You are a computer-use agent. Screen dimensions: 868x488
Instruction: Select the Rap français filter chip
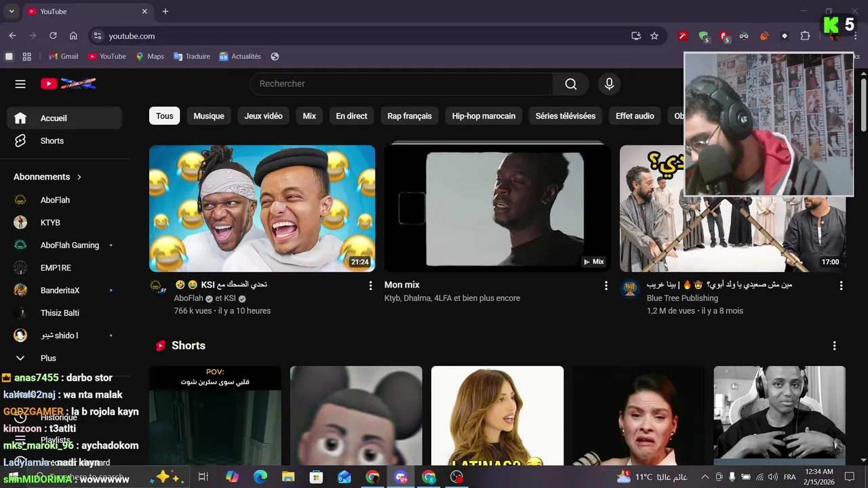pos(410,116)
